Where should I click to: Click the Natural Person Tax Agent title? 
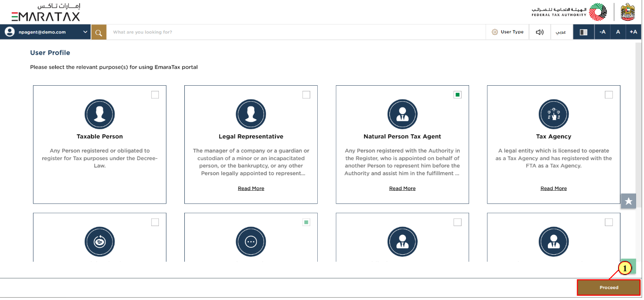[x=402, y=137]
